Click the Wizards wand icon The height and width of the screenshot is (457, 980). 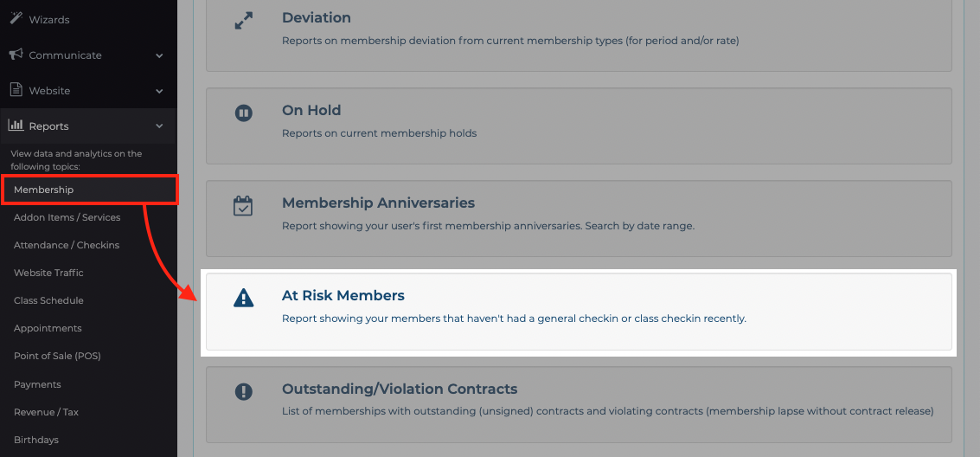16,19
